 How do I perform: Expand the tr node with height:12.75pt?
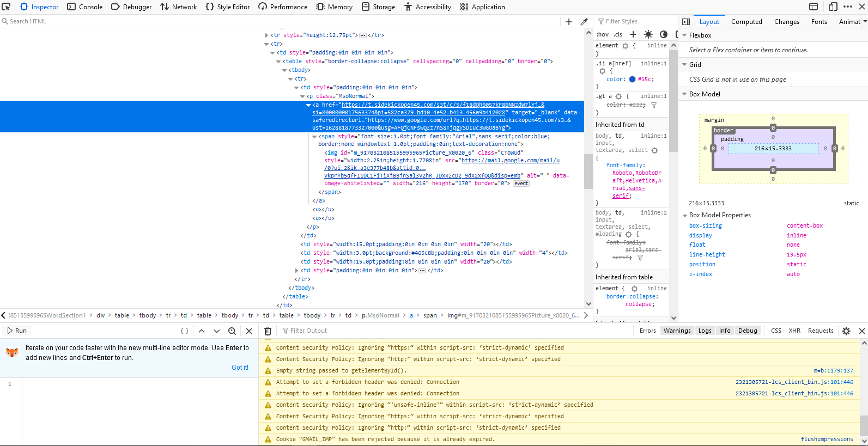click(x=266, y=35)
